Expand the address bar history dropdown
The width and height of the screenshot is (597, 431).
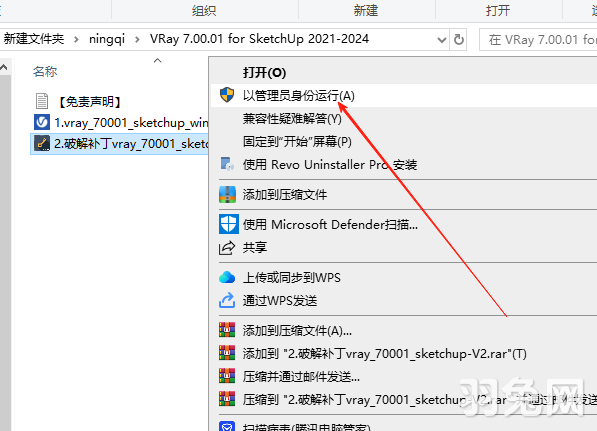442,39
